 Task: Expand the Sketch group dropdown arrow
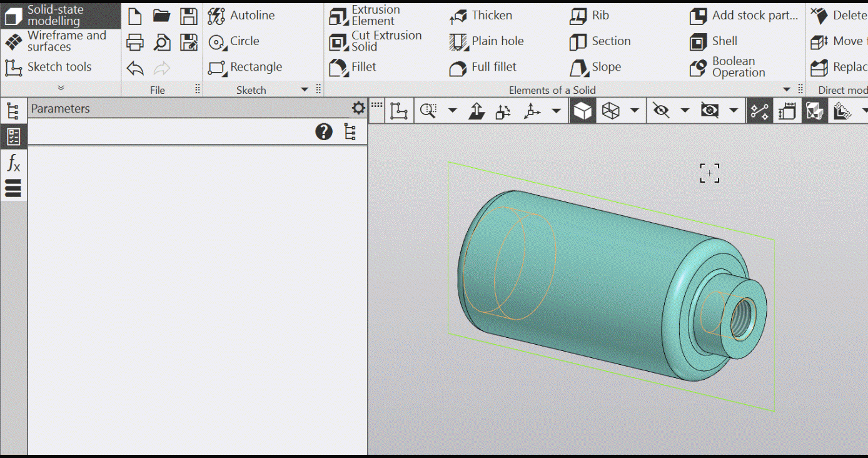305,90
